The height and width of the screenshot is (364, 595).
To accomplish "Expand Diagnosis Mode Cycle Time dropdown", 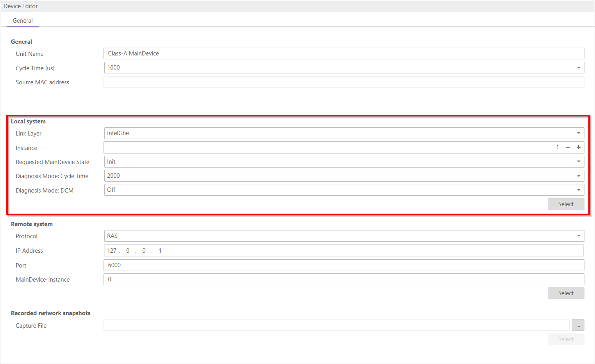I will [578, 176].
